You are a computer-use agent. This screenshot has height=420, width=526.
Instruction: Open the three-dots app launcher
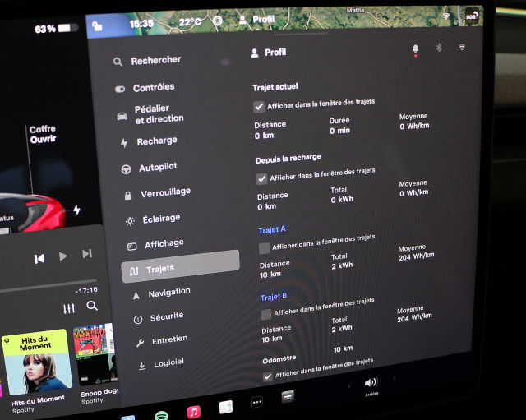(256, 403)
